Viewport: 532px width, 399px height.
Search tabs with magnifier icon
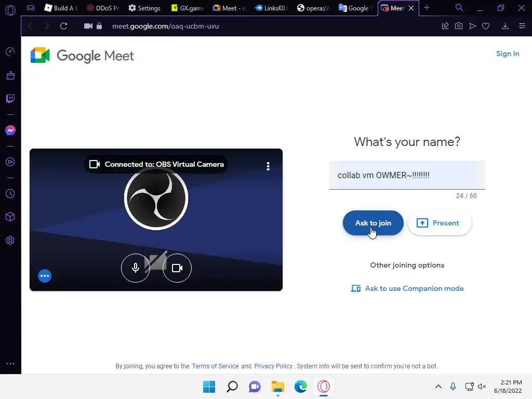coord(459,7)
